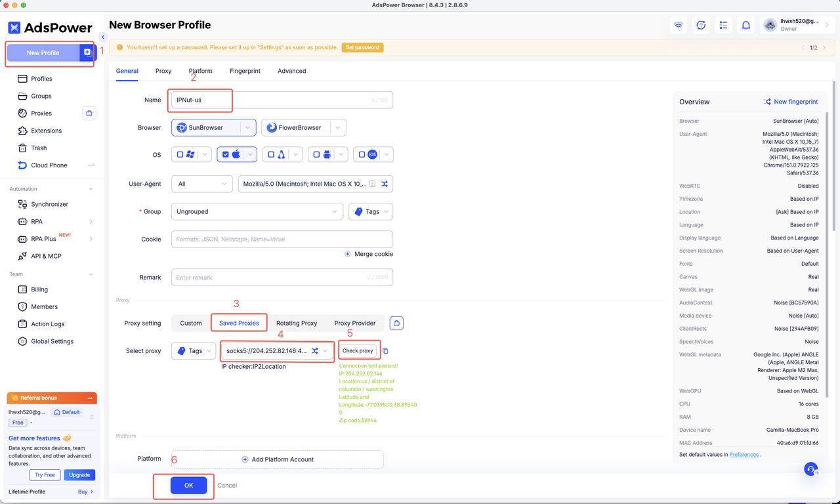Check the Linux OS checkbox
The height and width of the screenshot is (504, 840).
(x=271, y=155)
